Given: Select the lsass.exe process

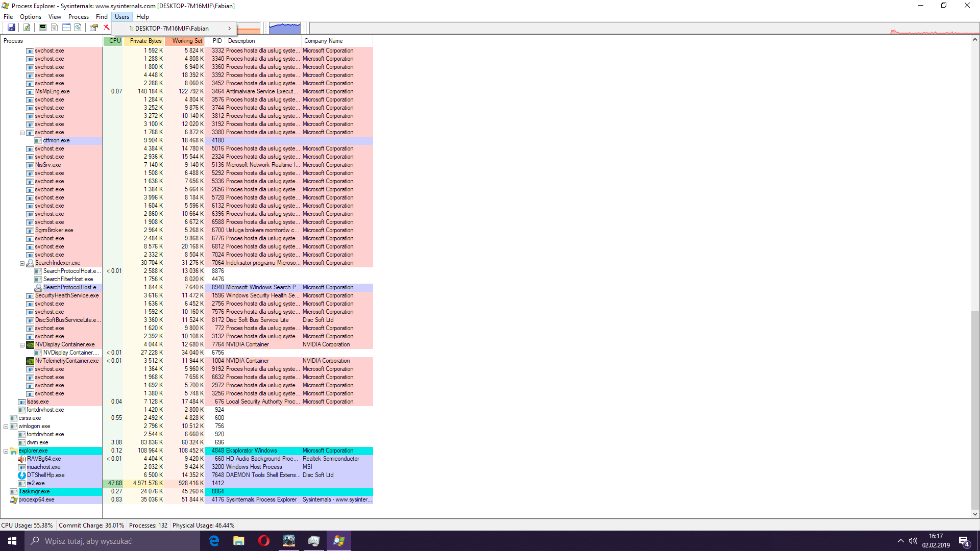Looking at the screenshot, I should [38, 402].
